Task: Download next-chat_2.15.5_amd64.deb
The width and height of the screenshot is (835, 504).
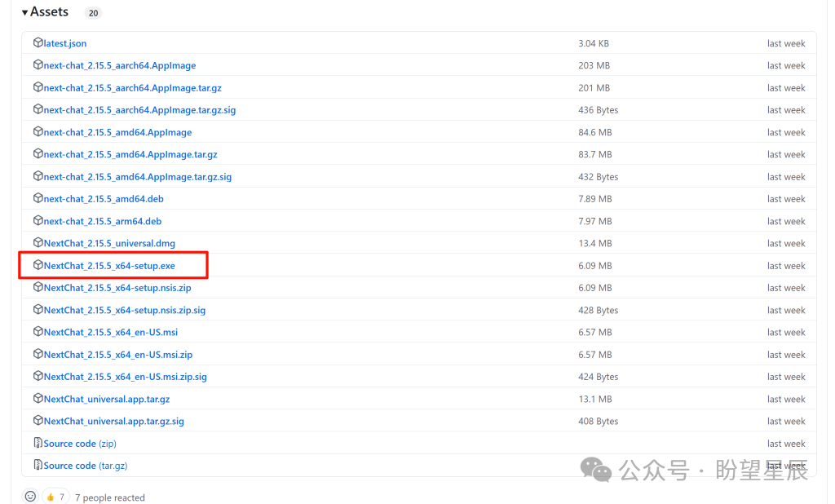Action: coord(104,199)
